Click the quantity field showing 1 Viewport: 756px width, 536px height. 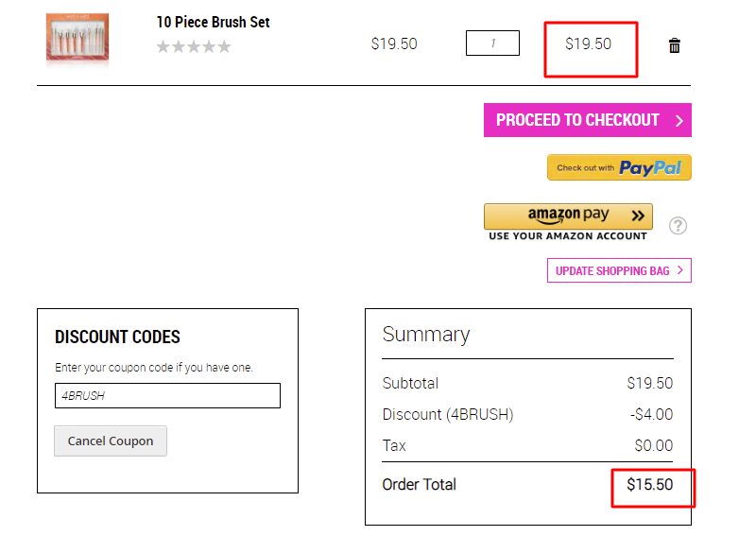click(x=492, y=43)
